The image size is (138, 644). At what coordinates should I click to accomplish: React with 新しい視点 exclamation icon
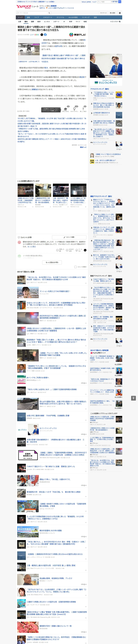pyautogui.click(x=83, y=109)
